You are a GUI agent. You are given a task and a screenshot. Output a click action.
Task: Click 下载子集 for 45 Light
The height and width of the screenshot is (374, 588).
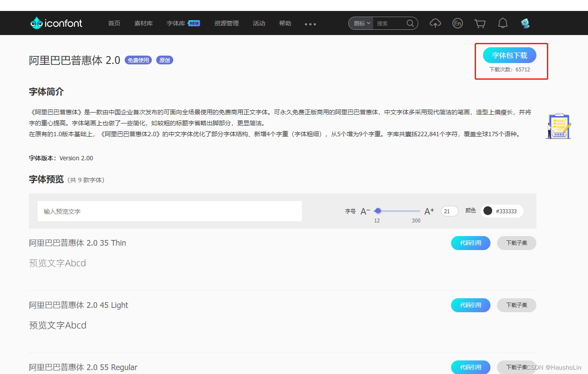(517, 305)
